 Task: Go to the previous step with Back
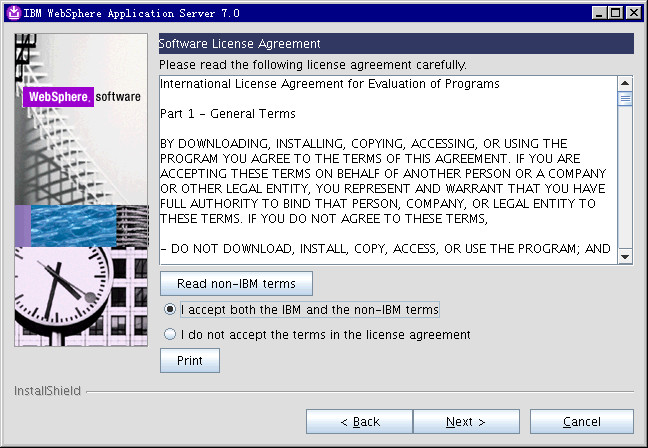[359, 422]
